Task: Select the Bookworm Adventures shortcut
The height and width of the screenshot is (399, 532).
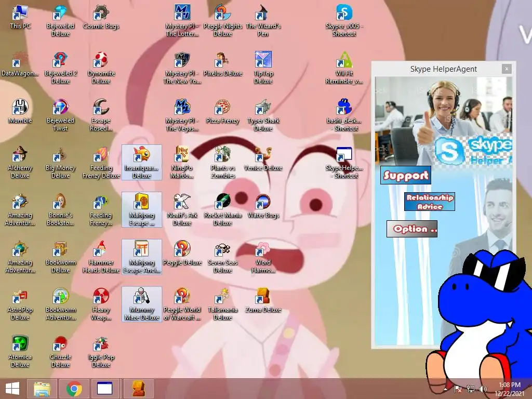Action: tap(60, 304)
